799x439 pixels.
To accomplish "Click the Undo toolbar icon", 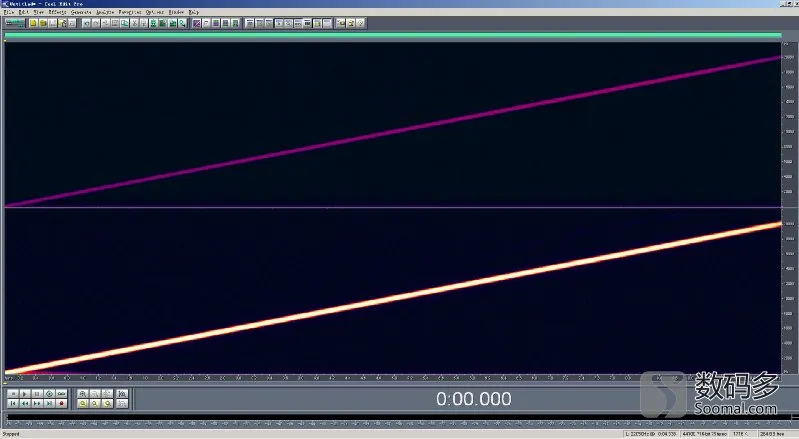I will pos(87,23).
